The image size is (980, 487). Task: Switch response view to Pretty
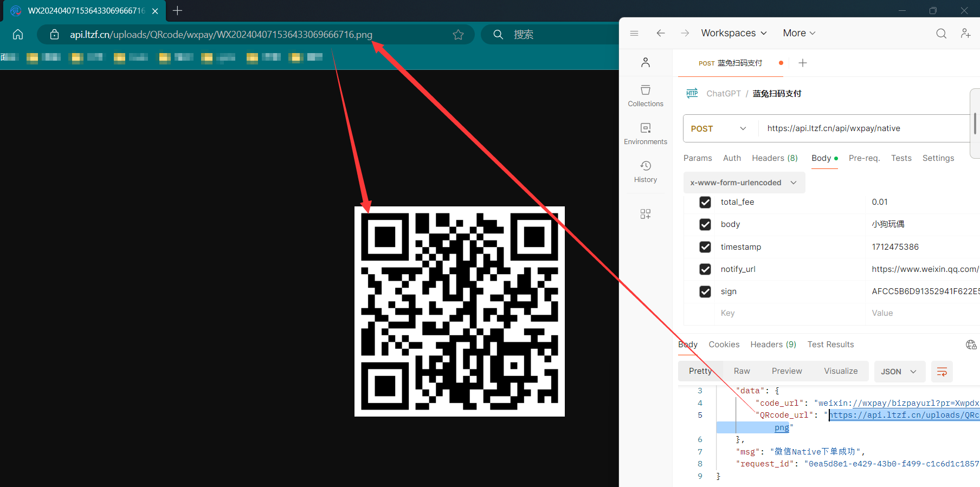(x=700, y=371)
